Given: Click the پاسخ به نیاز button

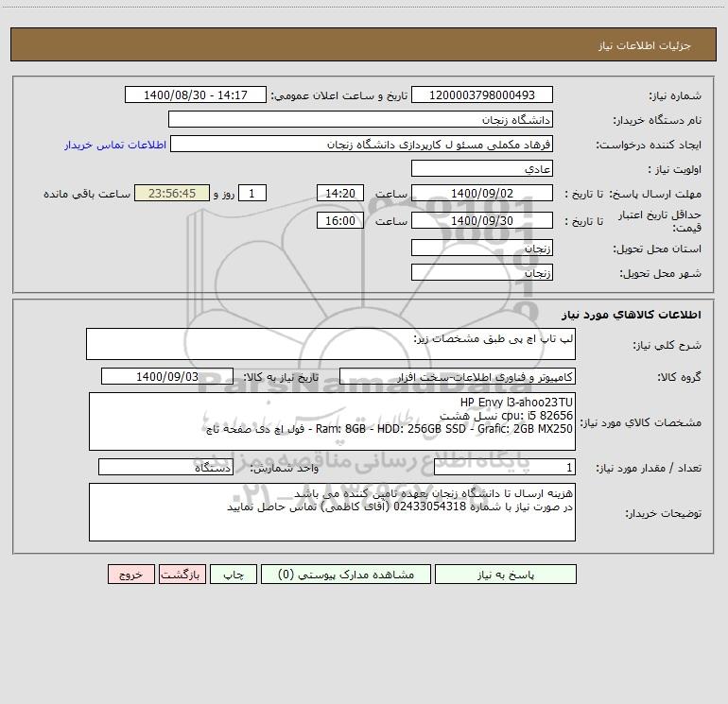Looking at the screenshot, I should (505, 574).
